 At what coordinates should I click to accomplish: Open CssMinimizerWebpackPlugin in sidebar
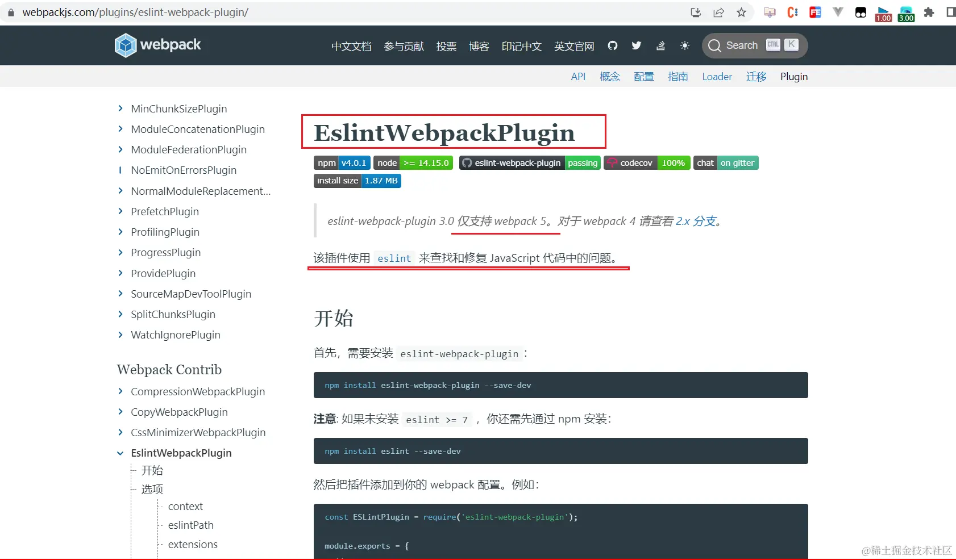coord(198,433)
